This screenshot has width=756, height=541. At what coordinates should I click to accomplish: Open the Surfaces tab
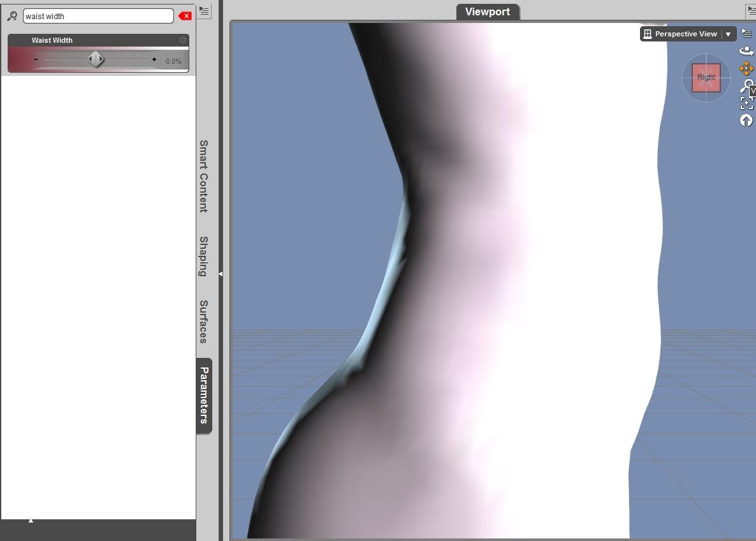[x=204, y=322]
